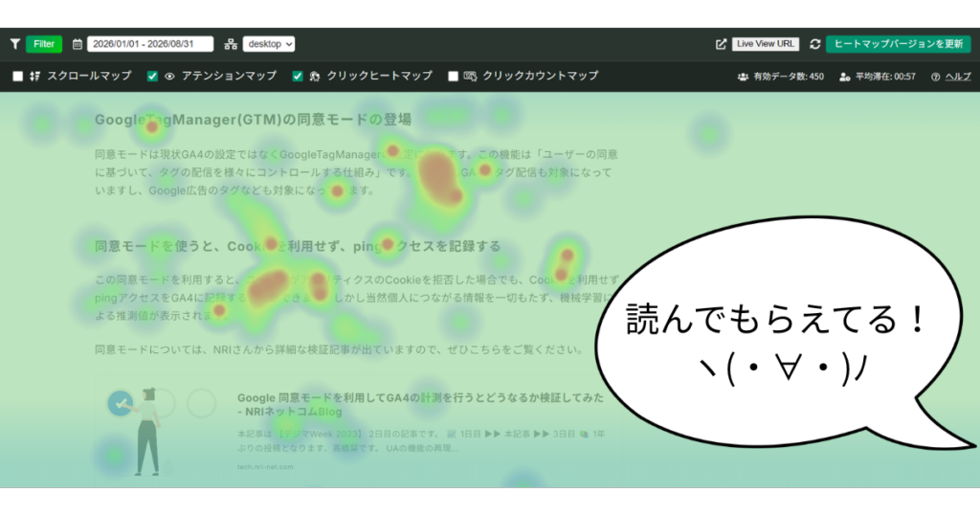The image size is (980, 515).
Task: Click the green Filter button
Action: tap(44, 44)
